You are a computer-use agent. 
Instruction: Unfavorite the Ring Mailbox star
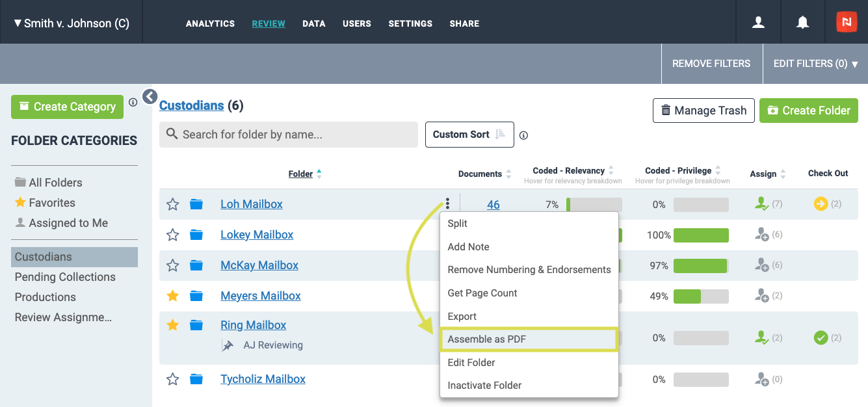point(172,325)
